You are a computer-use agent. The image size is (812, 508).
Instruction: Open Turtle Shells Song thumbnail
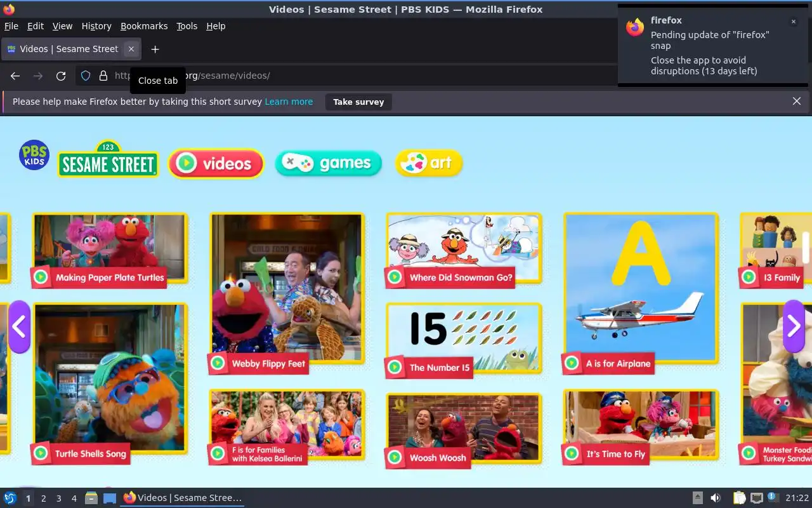click(110, 379)
